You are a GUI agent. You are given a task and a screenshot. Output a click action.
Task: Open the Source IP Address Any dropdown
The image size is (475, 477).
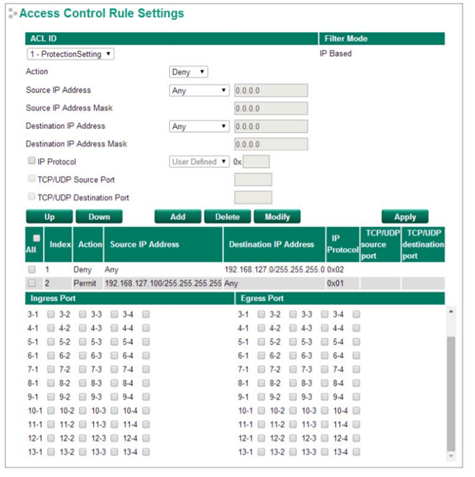point(199,90)
